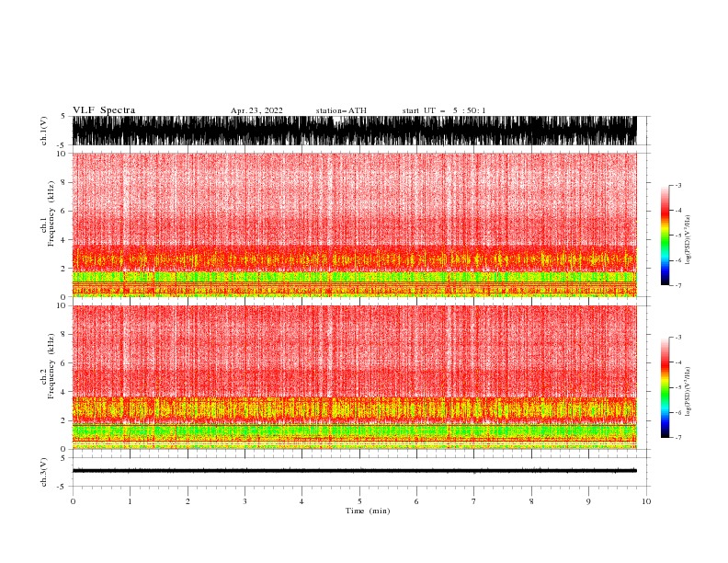Select the "Time (min)" axis label
The width and height of the screenshot is (728, 563).
(368, 511)
